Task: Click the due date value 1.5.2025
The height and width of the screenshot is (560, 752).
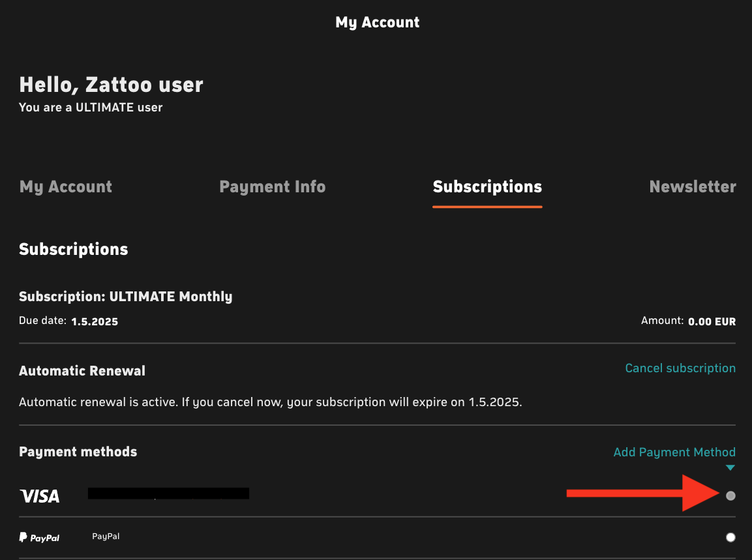Action: point(95,321)
